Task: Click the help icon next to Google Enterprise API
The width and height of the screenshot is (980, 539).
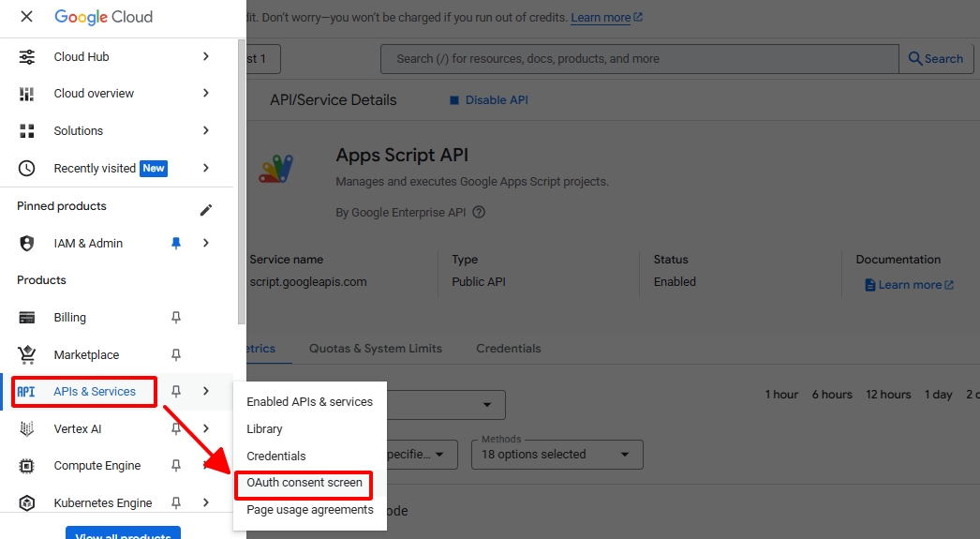Action: [x=479, y=212]
